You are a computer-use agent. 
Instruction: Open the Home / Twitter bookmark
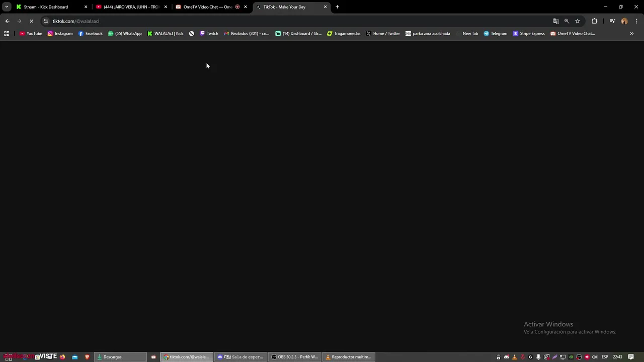pos(383,34)
